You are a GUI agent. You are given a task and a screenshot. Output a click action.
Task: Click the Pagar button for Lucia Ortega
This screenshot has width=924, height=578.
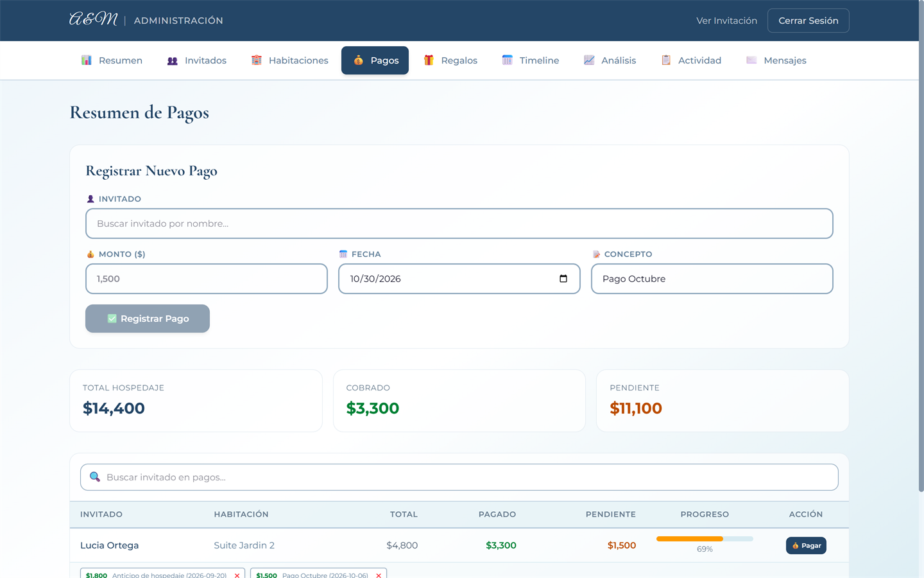point(806,545)
